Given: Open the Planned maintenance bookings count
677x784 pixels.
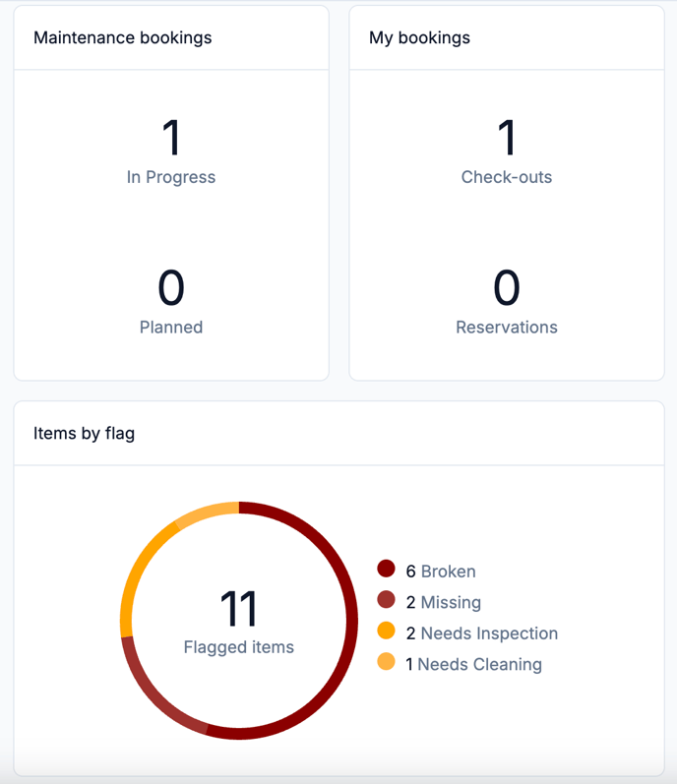Looking at the screenshot, I should click(171, 301).
